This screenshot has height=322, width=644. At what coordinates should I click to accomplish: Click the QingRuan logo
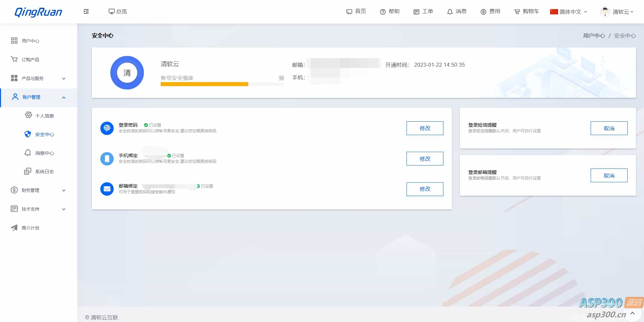[x=38, y=12]
